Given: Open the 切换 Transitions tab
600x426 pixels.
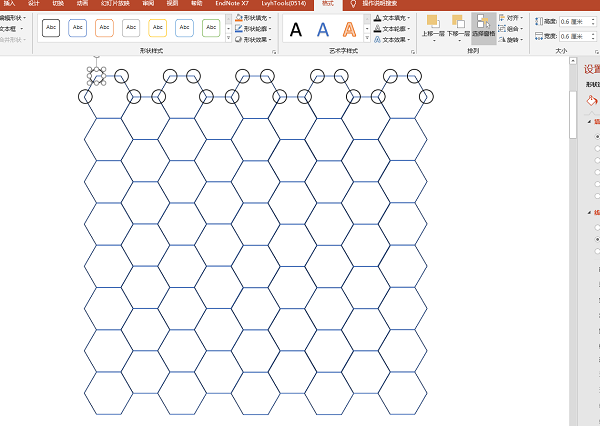Looking at the screenshot, I should click(x=58, y=3).
